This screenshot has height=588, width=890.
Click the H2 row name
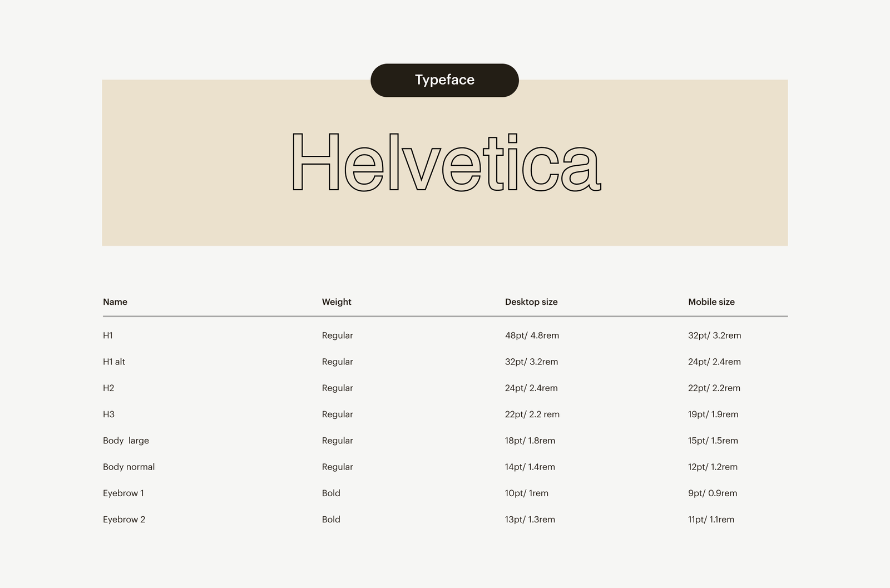pos(108,388)
